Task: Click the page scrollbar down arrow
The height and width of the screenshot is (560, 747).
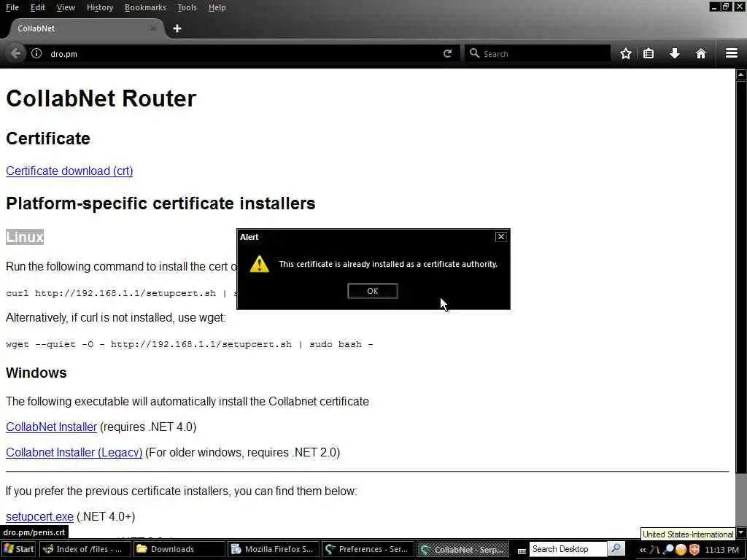Action: point(741,532)
